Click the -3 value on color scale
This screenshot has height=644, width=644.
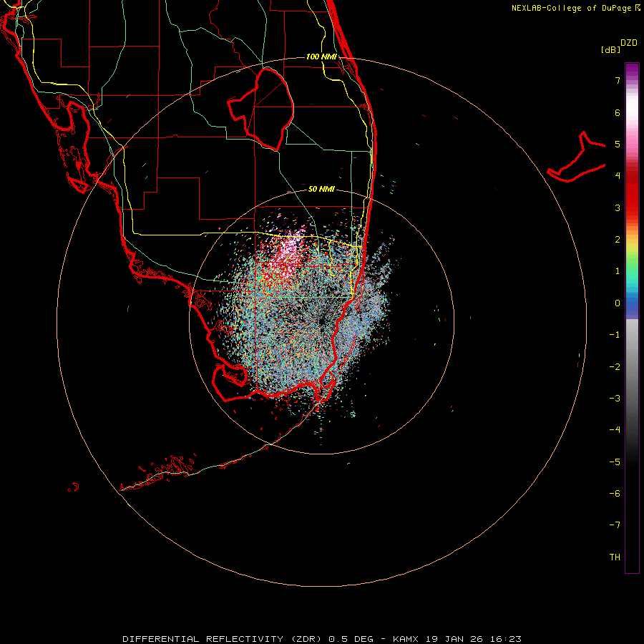[x=615, y=399]
